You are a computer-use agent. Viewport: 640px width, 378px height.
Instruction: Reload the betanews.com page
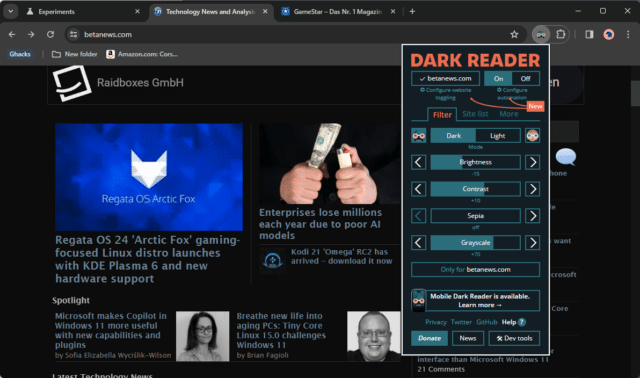pos(50,35)
